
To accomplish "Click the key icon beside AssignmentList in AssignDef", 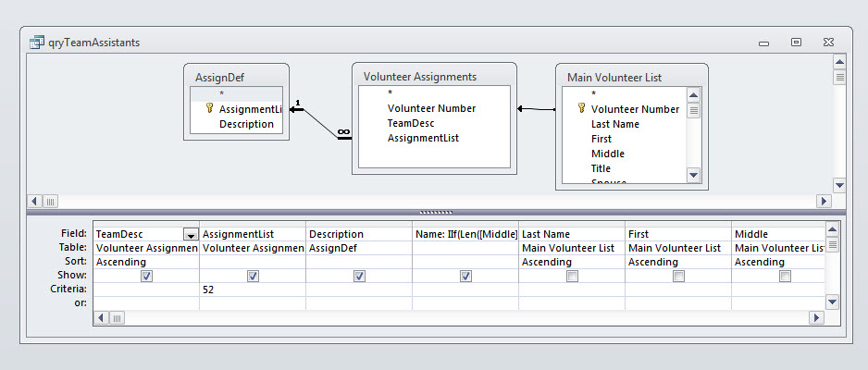I will pyautogui.click(x=209, y=108).
